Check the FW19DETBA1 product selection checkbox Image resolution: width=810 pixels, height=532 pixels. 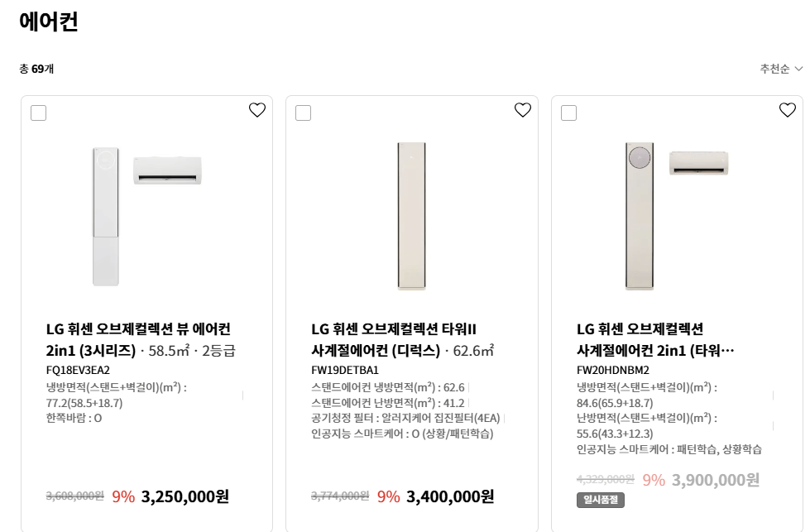(304, 113)
